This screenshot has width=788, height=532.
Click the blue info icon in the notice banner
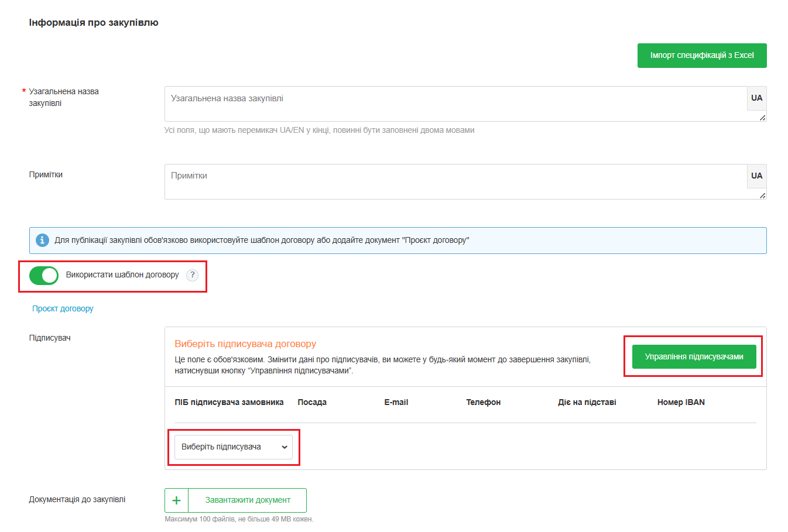pos(42,241)
